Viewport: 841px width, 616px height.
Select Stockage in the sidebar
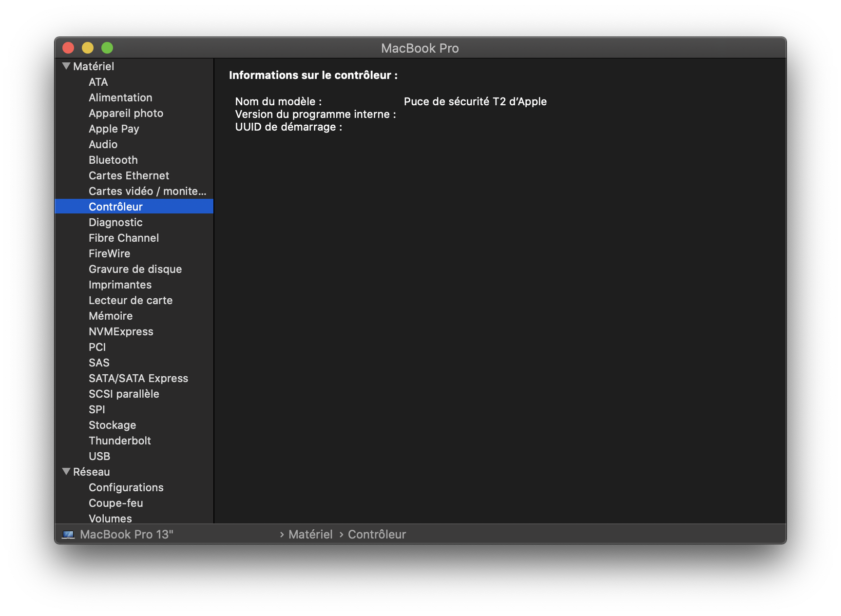tap(112, 425)
